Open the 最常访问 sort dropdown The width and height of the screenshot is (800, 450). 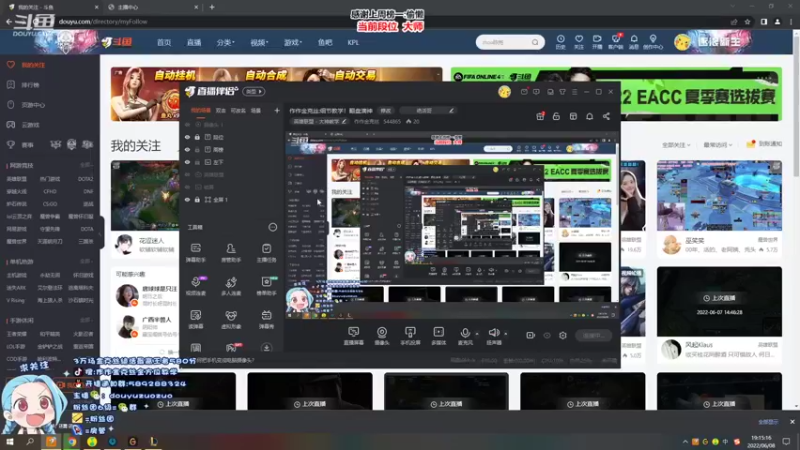[717, 145]
